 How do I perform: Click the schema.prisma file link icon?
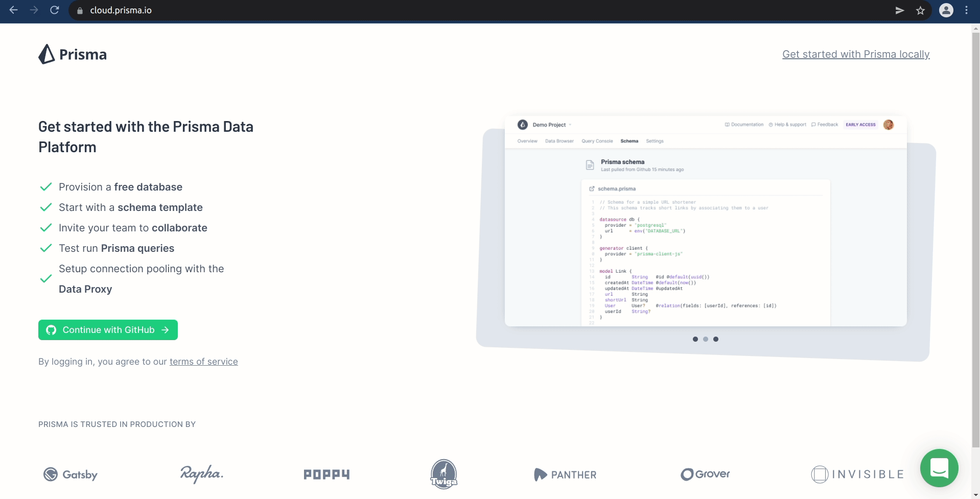(592, 189)
